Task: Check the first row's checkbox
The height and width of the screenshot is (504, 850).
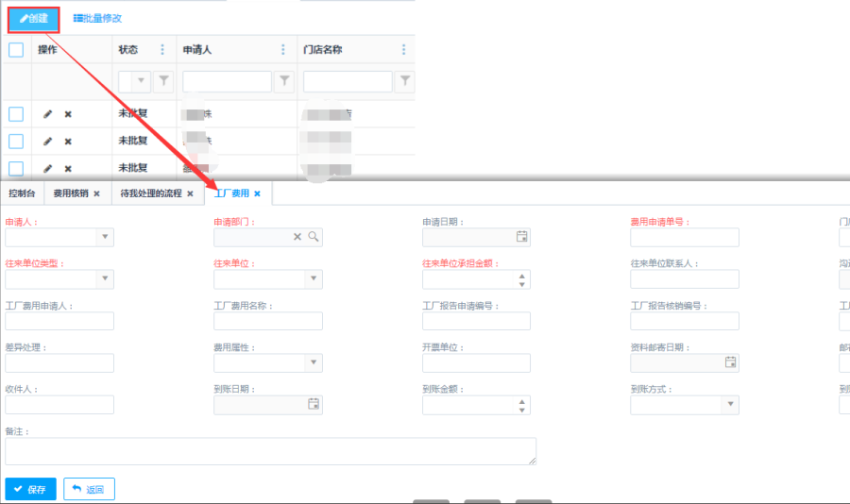Action: 16,114
